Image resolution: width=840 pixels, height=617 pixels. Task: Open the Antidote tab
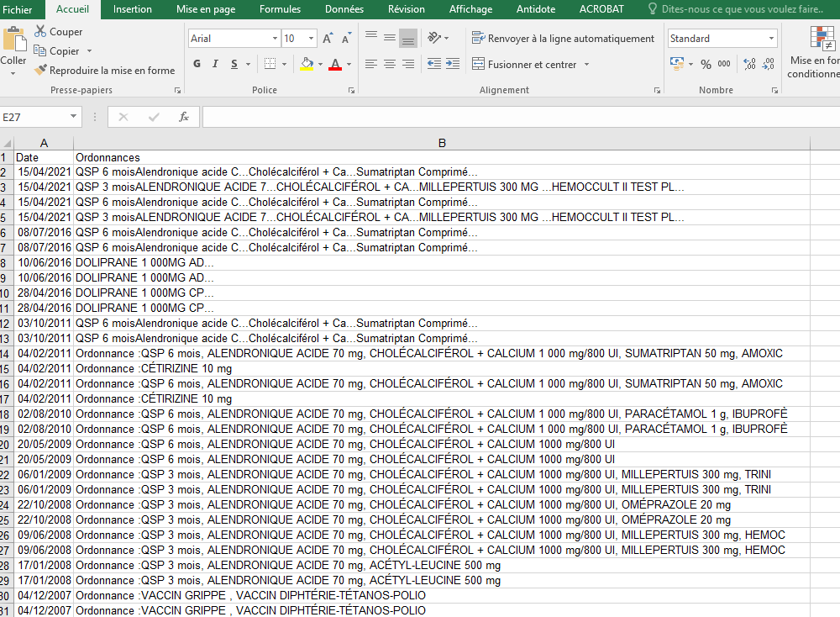click(x=536, y=9)
